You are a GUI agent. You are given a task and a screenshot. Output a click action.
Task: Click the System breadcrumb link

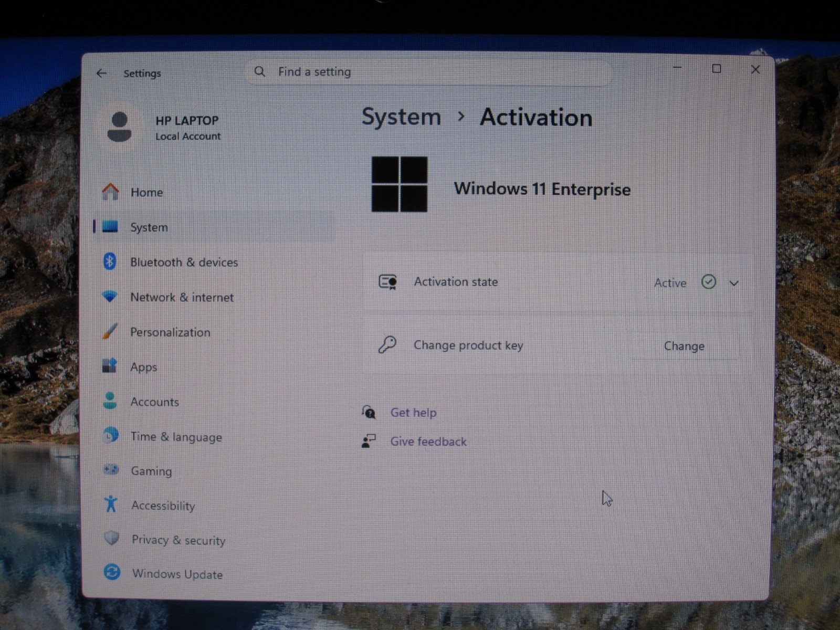pyautogui.click(x=402, y=117)
